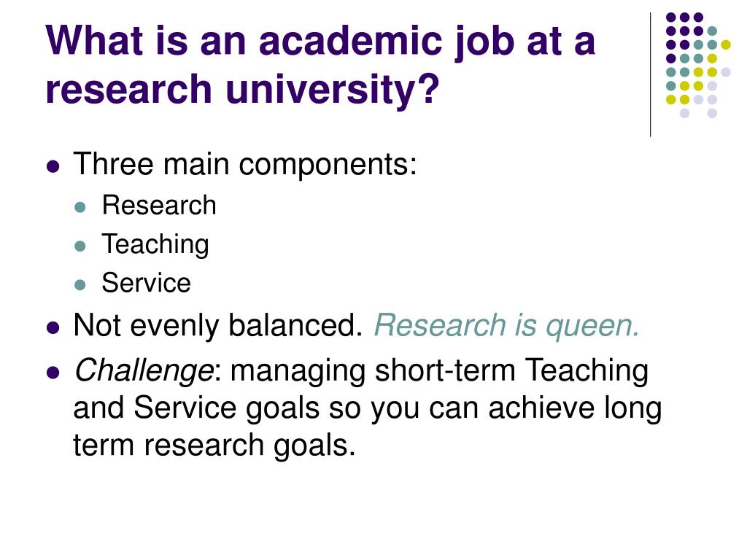
Task: Click the decorative dot grid graphic
Action: pyautogui.click(x=698, y=65)
